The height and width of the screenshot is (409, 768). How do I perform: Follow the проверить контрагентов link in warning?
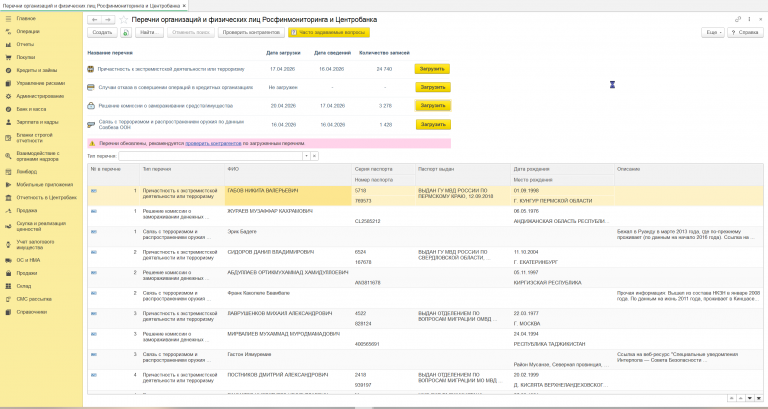pos(213,144)
